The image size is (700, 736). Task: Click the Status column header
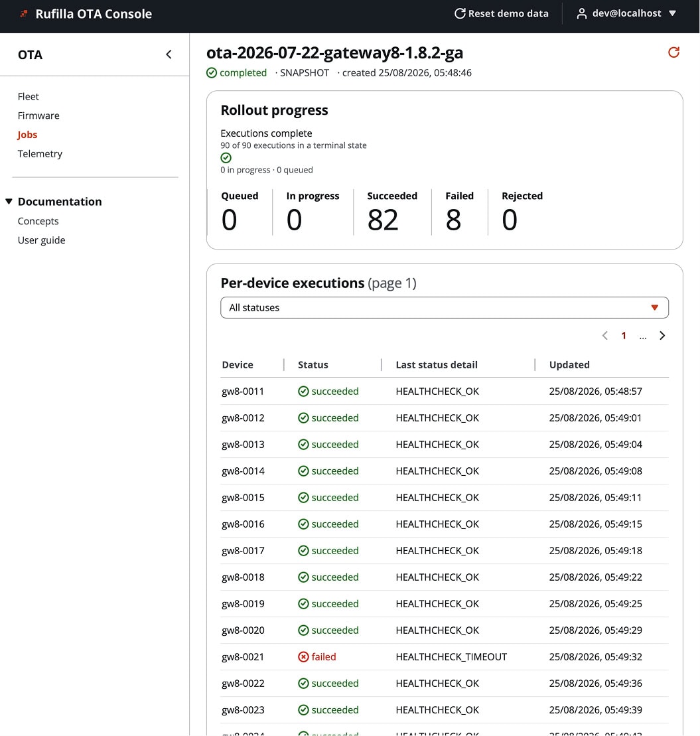[313, 365]
